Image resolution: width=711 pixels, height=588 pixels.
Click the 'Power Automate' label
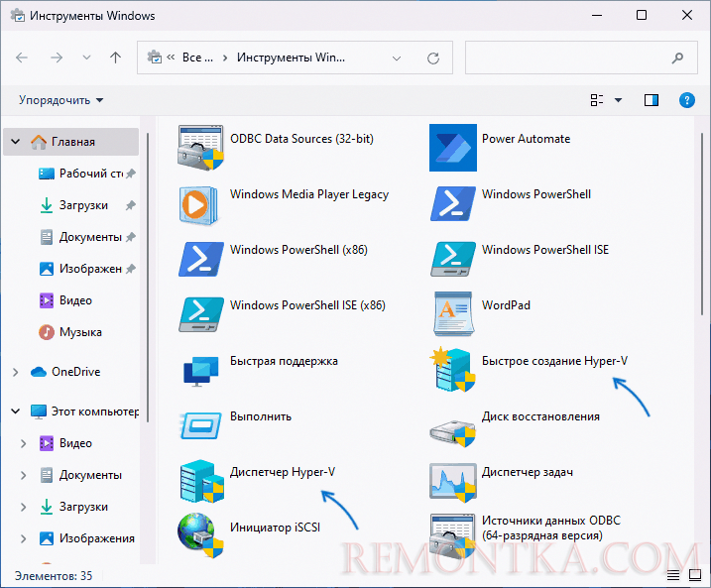[526, 139]
